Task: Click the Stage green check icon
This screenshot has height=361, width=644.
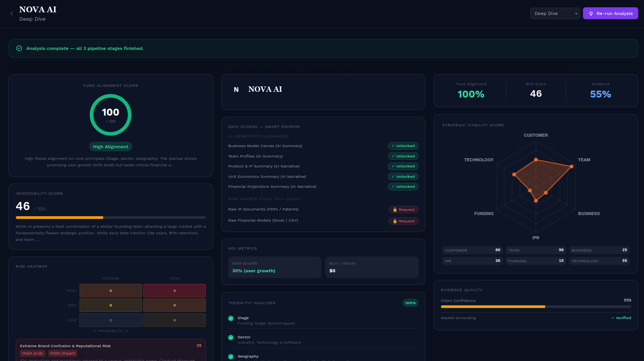Action: tap(231, 318)
